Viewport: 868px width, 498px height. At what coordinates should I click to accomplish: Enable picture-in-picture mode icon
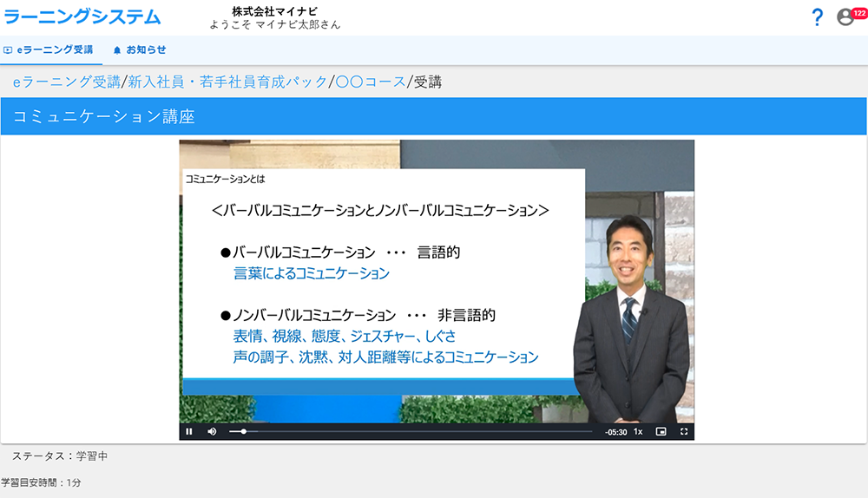661,431
